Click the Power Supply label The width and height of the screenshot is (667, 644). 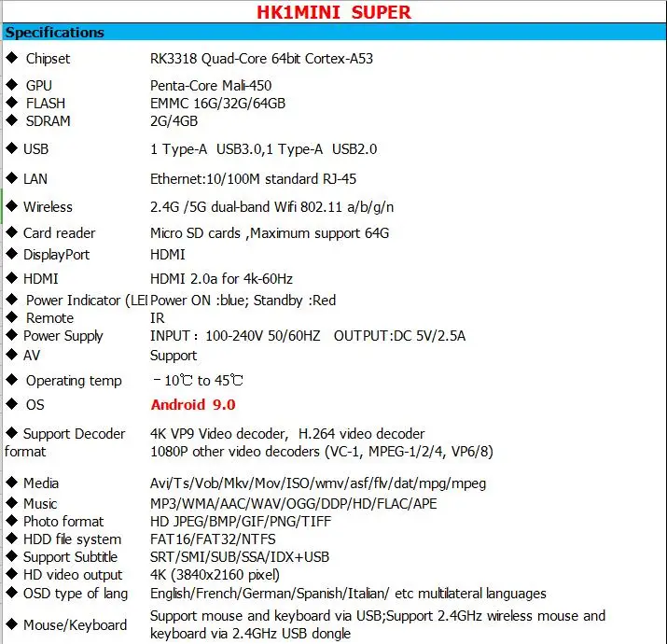(x=63, y=336)
